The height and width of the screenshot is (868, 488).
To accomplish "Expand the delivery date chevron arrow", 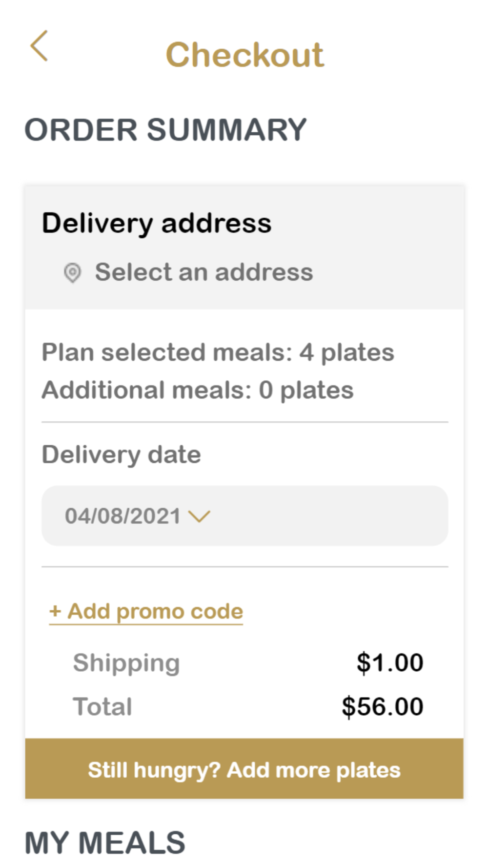I will [x=199, y=517].
